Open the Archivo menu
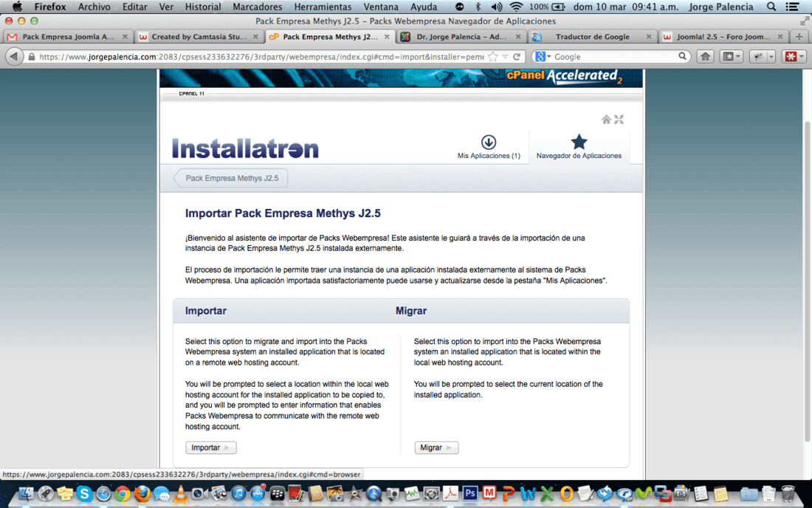 [x=94, y=7]
